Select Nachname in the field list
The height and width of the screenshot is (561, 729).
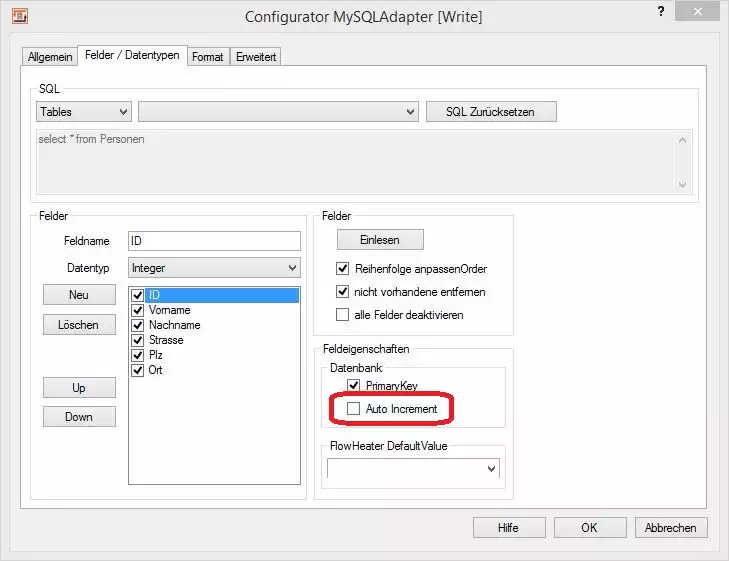(x=174, y=325)
